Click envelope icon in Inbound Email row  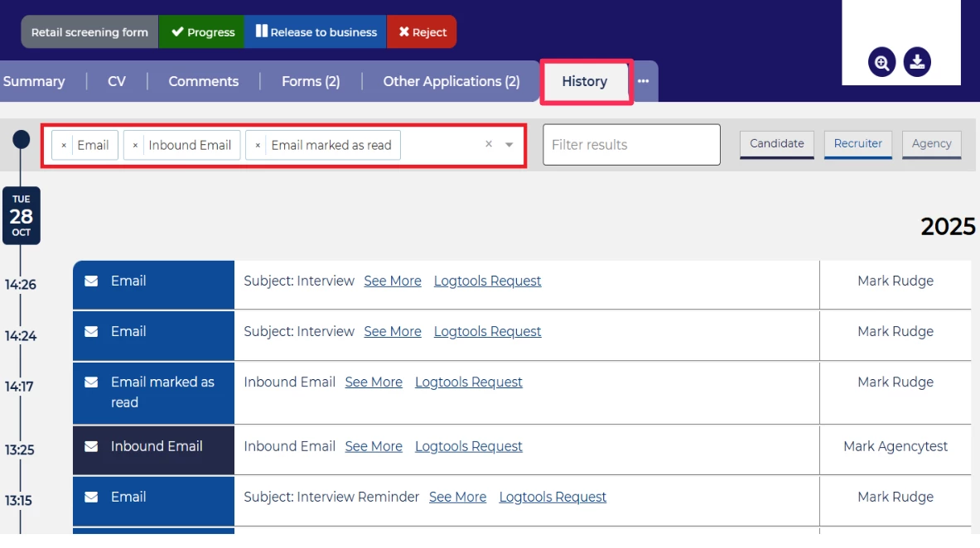91,447
